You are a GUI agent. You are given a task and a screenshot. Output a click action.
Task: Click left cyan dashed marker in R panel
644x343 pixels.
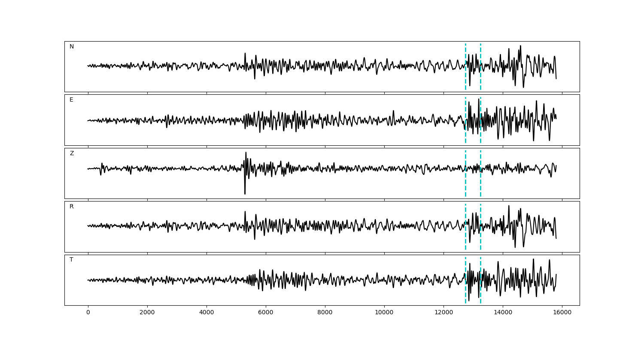pyautogui.click(x=465, y=240)
